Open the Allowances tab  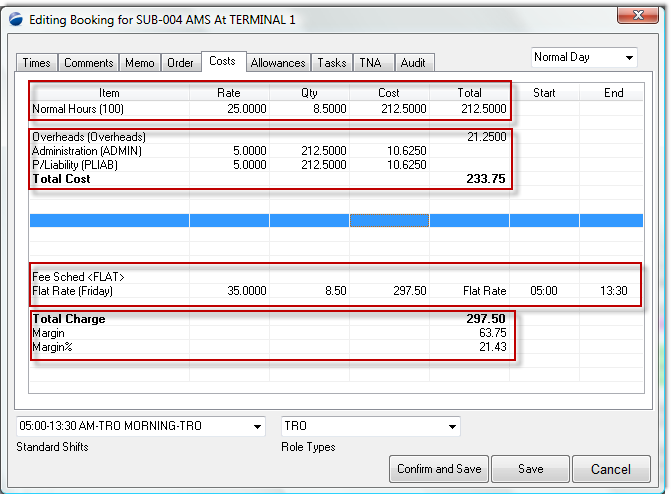278,63
